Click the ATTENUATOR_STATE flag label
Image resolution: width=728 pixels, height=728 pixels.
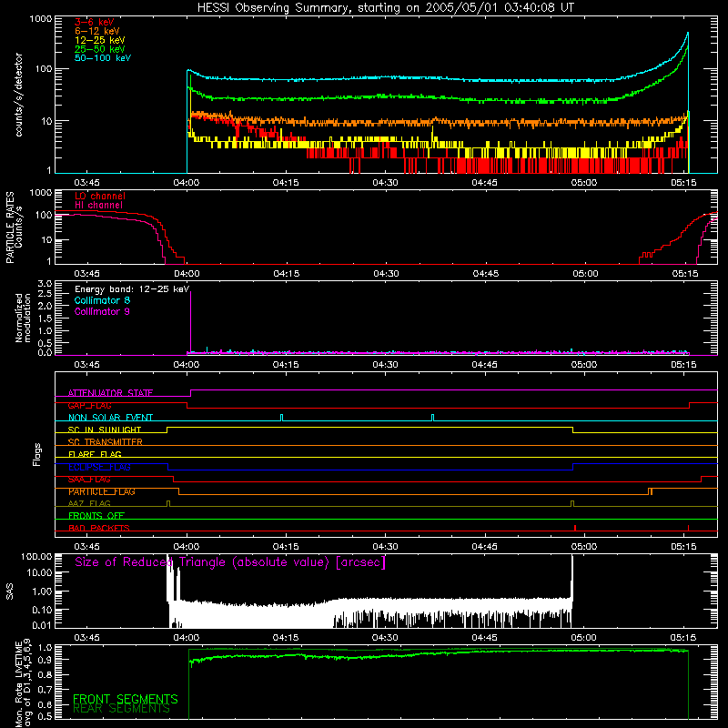(x=110, y=393)
